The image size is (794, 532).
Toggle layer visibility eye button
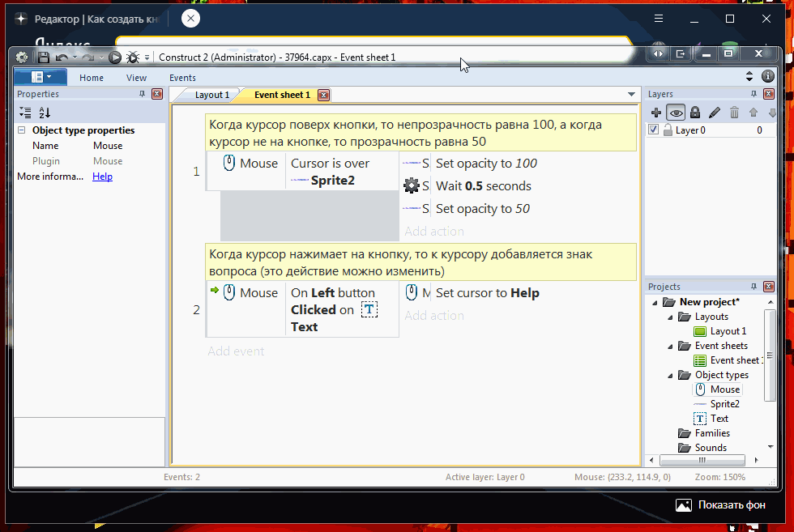(x=676, y=113)
